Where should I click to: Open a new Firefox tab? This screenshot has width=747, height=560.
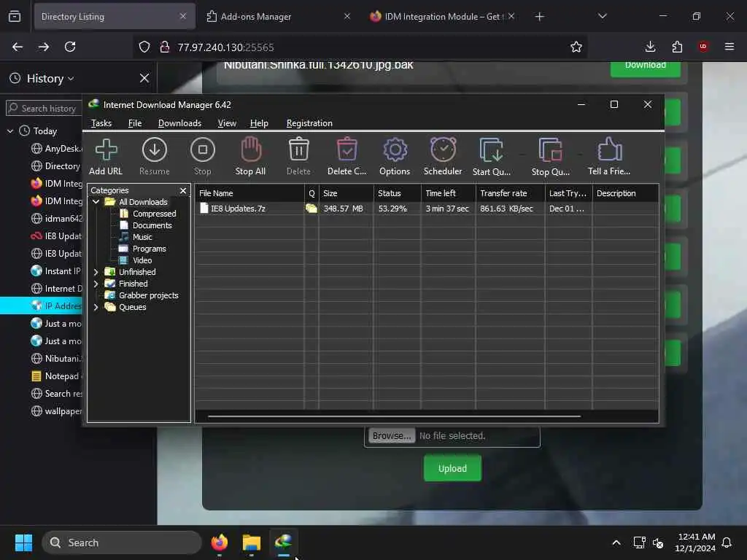(539, 16)
